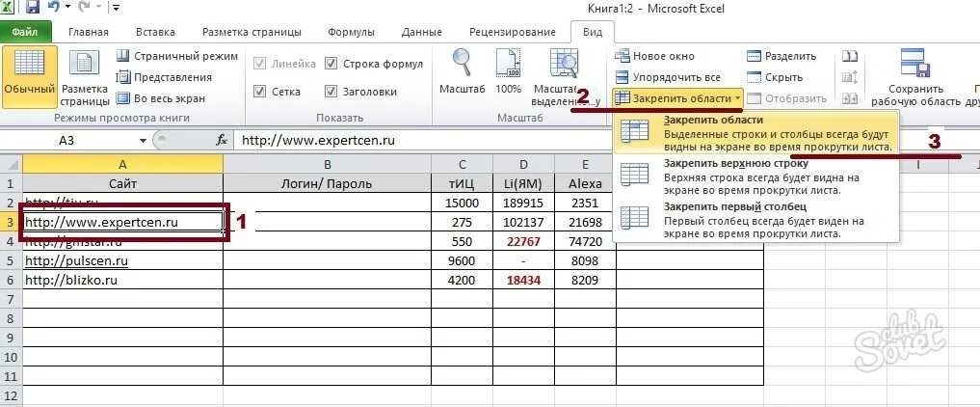The image size is (980, 407).
Task: Click the Alexa column header cell
Action: (x=585, y=183)
